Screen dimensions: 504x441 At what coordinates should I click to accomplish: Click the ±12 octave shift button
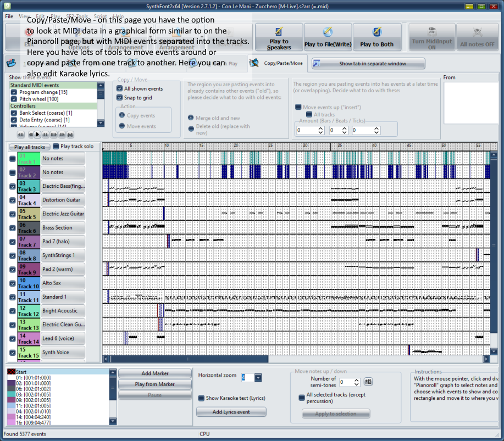pyautogui.click(x=368, y=382)
